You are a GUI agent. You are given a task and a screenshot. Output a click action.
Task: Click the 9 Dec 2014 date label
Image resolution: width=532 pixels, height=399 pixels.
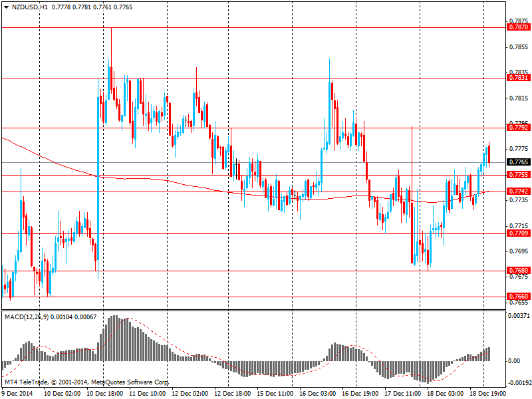(17, 394)
